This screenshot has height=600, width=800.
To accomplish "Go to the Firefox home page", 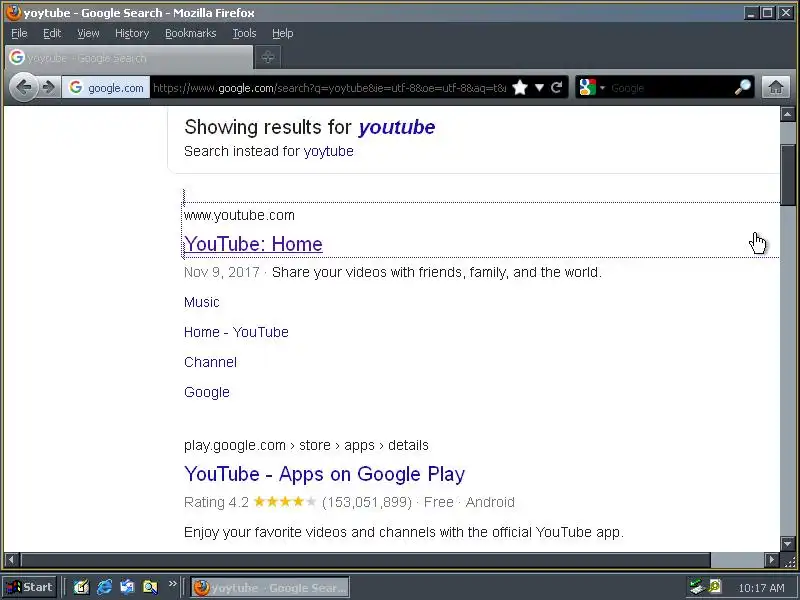I will (776, 87).
